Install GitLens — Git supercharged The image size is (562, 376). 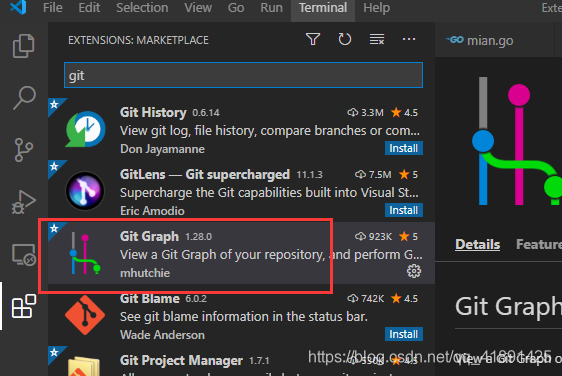[x=404, y=210]
